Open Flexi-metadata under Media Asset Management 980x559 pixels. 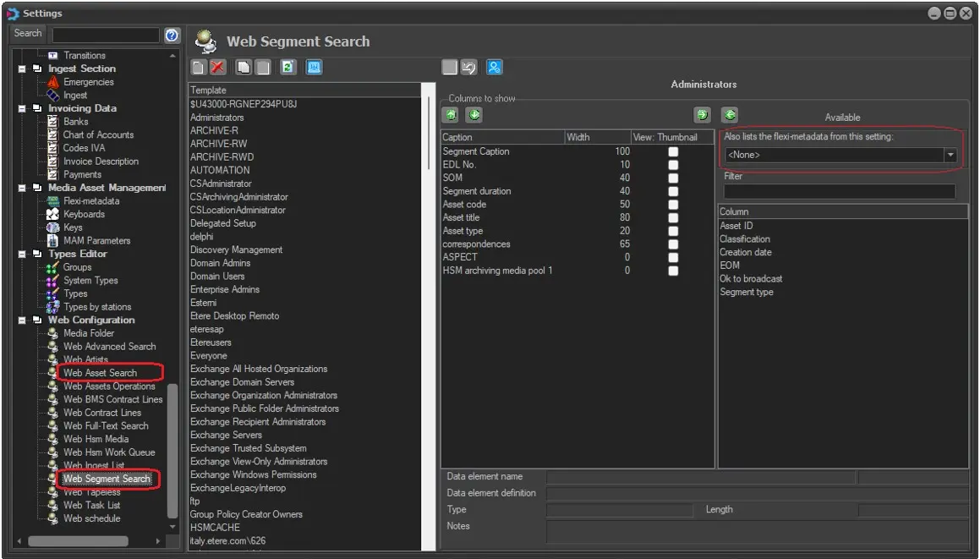coord(91,201)
